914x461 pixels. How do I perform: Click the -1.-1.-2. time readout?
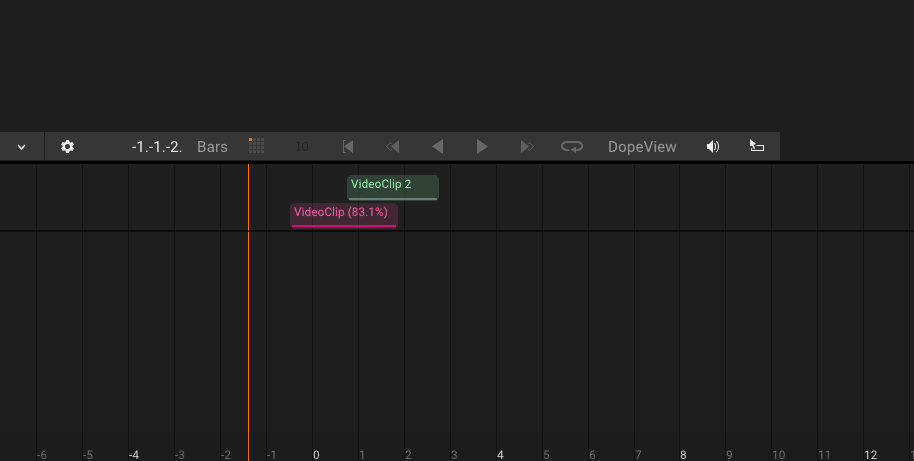click(157, 147)
